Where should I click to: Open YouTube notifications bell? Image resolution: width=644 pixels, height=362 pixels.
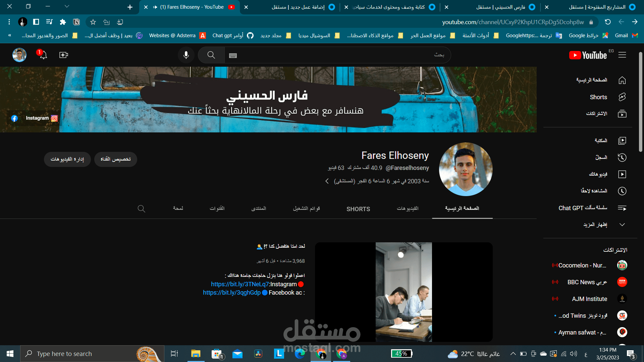[x=43, y=55]
